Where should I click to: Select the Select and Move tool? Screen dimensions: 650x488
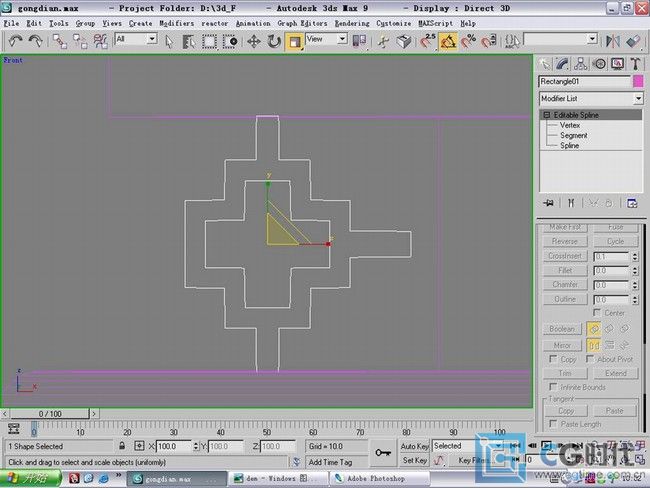click(254, 41)
